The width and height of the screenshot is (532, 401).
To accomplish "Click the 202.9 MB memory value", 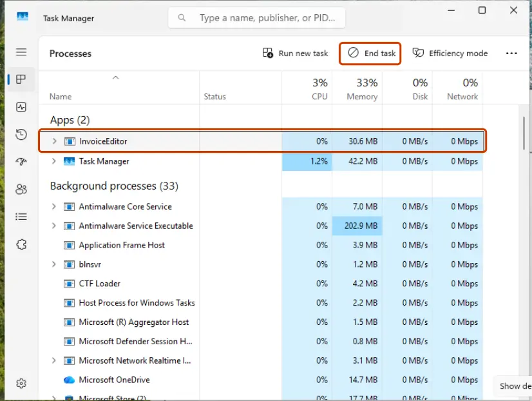I will (361, 226).
